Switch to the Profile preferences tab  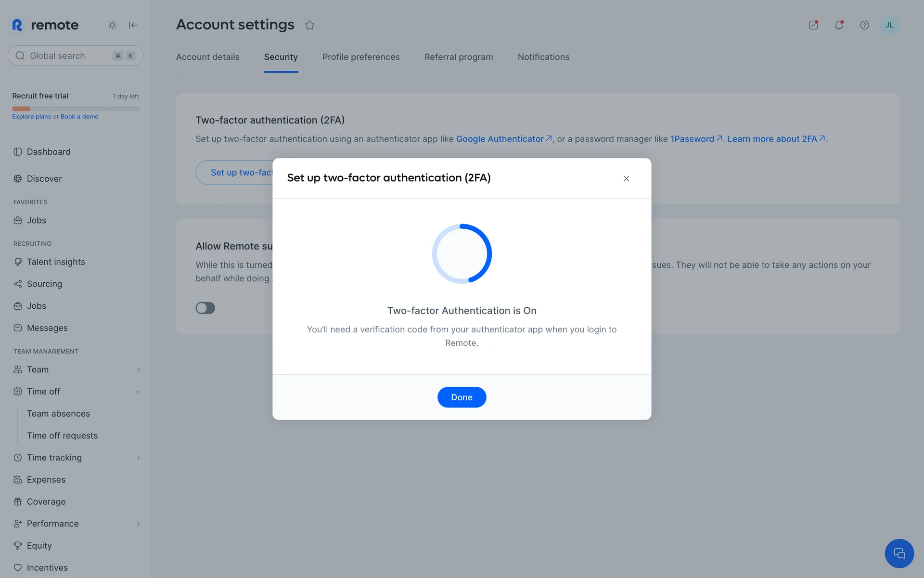[x=361, y=57]
